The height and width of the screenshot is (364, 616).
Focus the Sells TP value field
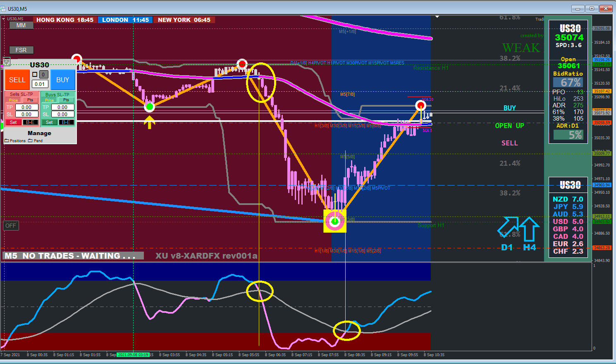tap(27, 107)
